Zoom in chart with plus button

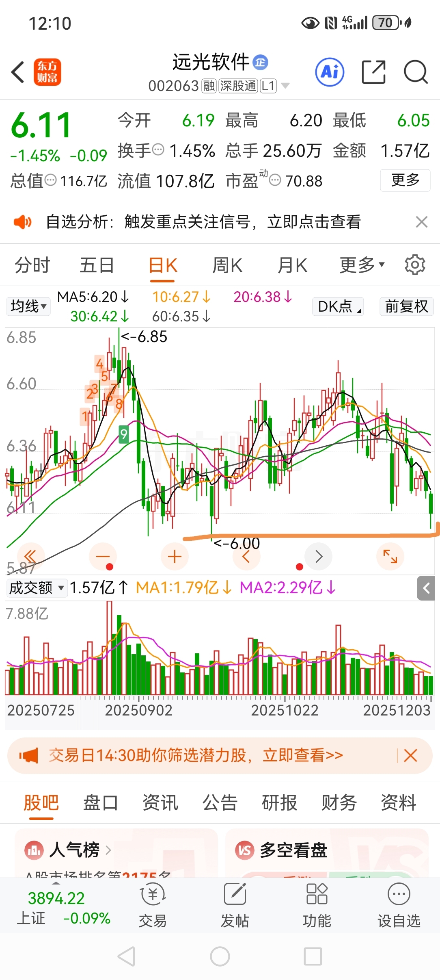coord(175,556)
